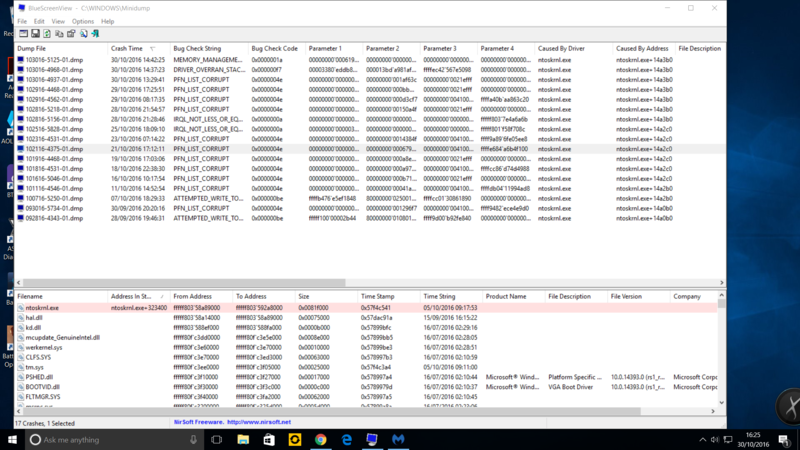Open the Help menu
The height and width of the screenshot is (450, 800).
coord(107,21)
